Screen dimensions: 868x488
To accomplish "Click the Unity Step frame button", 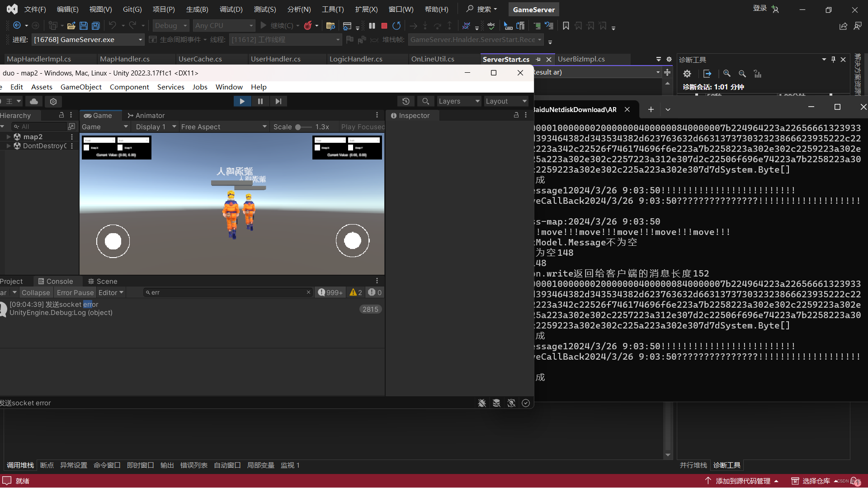I will tap(278, 101).
